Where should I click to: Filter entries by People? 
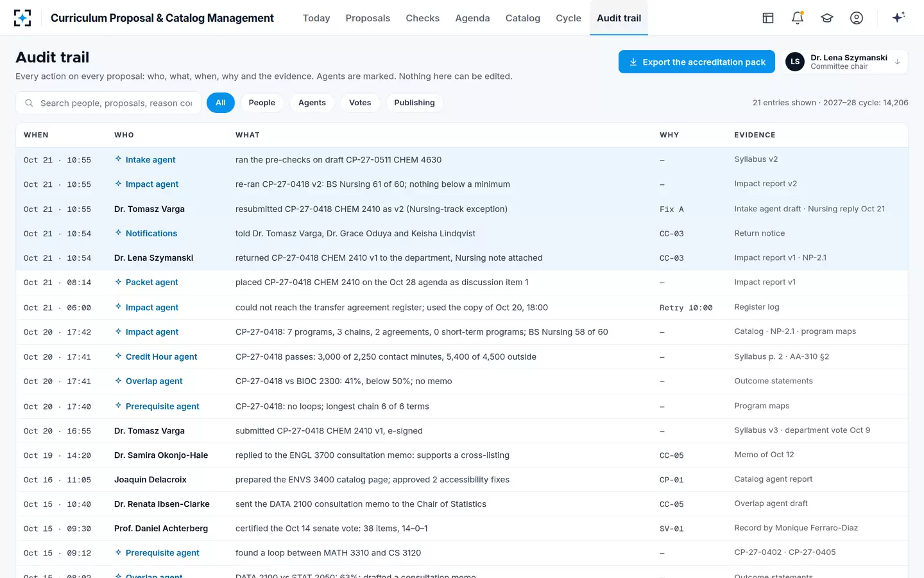tap(262, 103)
